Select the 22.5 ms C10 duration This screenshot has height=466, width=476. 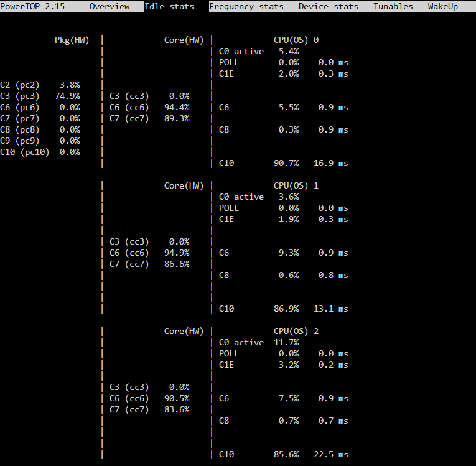click(x=331, y=454)
